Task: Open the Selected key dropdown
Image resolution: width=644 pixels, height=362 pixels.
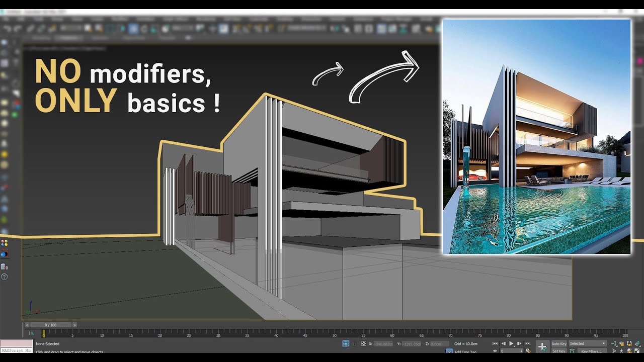Action: [588, 343]
